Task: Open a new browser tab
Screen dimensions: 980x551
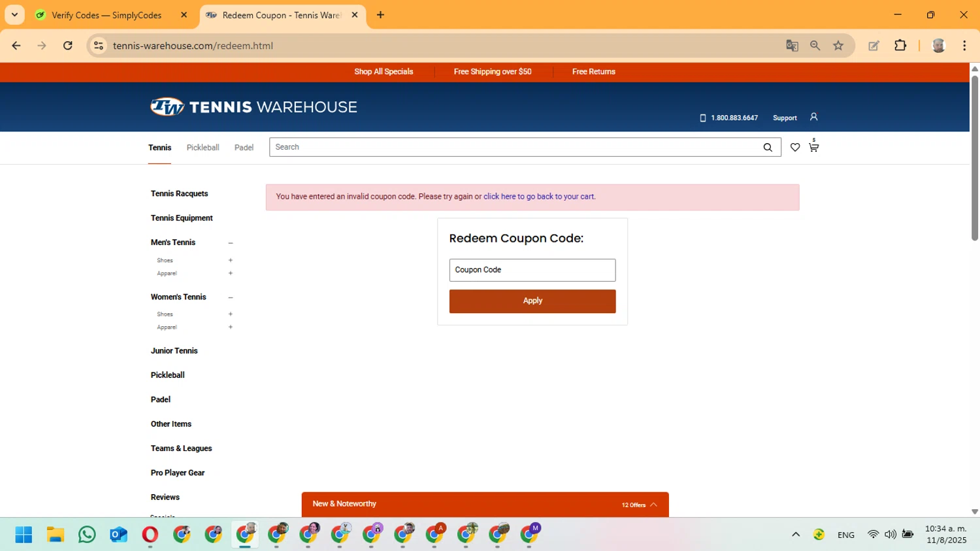Action: 381,15
